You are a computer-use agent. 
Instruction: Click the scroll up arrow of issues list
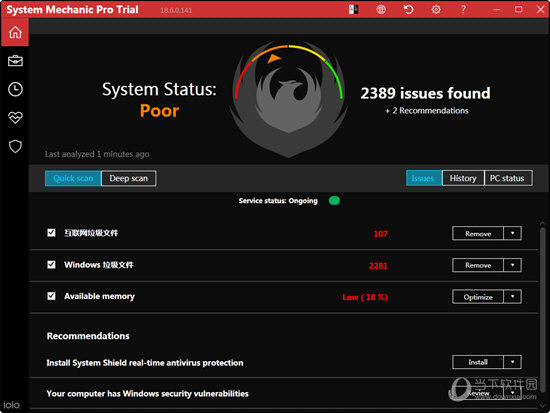[543, 223]
